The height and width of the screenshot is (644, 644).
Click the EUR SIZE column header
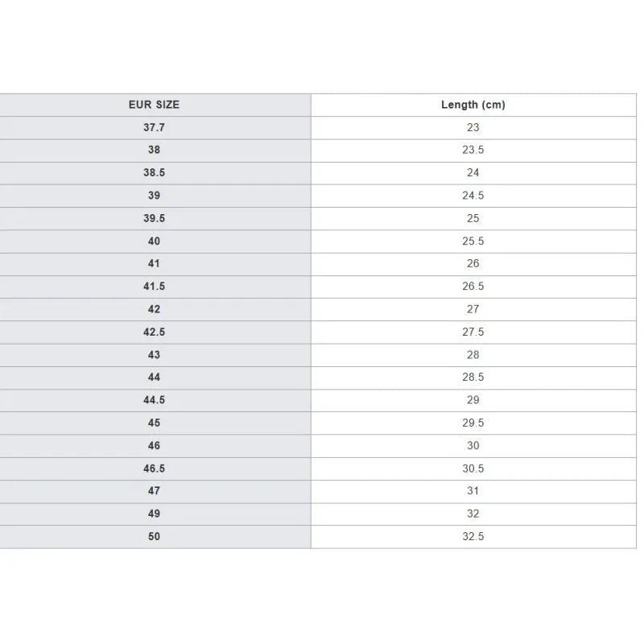[x=154, y=105]
